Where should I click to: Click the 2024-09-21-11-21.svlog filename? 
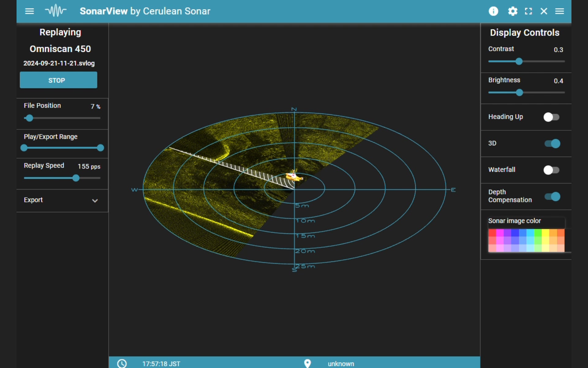pos(59,63)
